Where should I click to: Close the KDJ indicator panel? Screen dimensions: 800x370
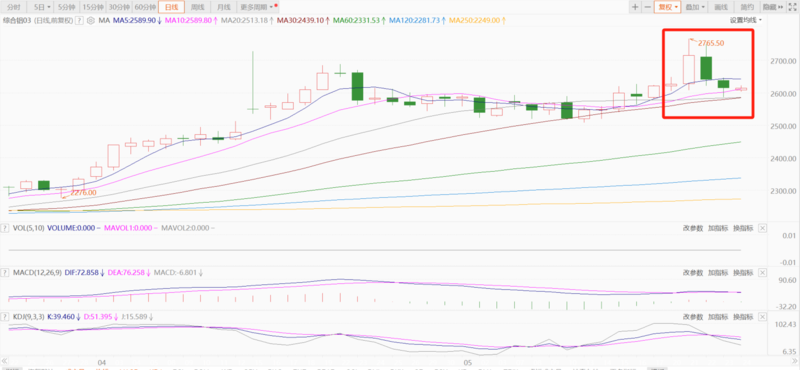(x=762, y=317)
